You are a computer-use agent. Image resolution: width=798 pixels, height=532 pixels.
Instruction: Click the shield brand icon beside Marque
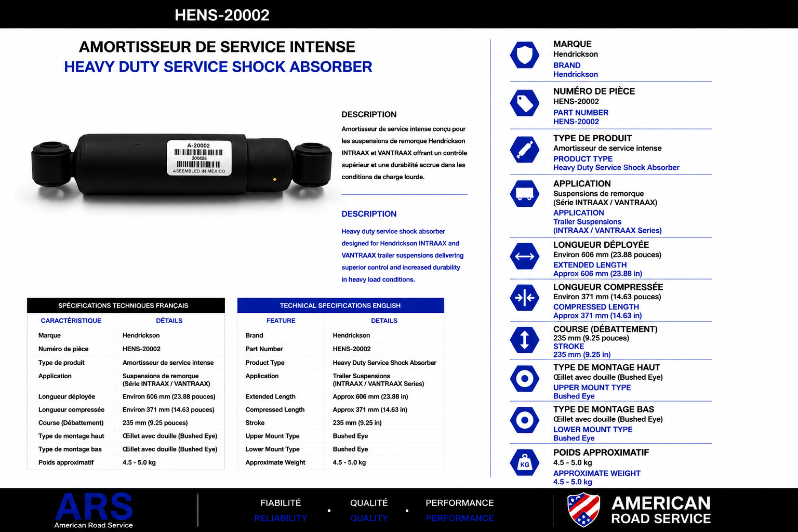(x=525, y=55)
